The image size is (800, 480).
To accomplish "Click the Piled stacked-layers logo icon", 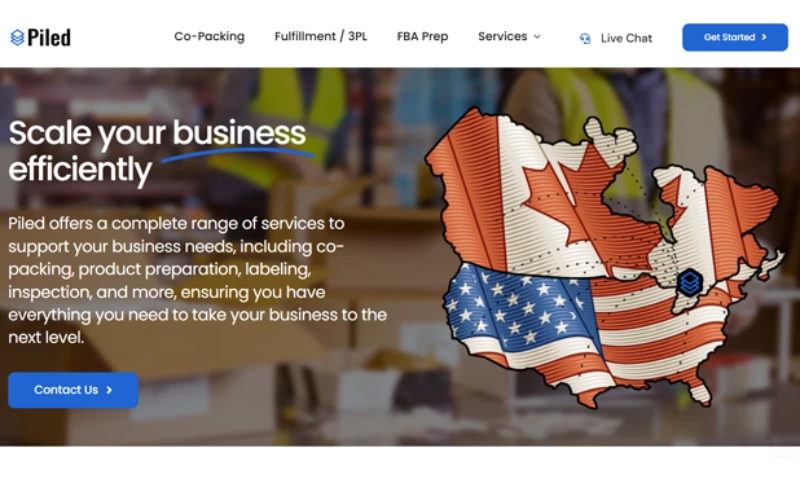I will tap(17, 37).
